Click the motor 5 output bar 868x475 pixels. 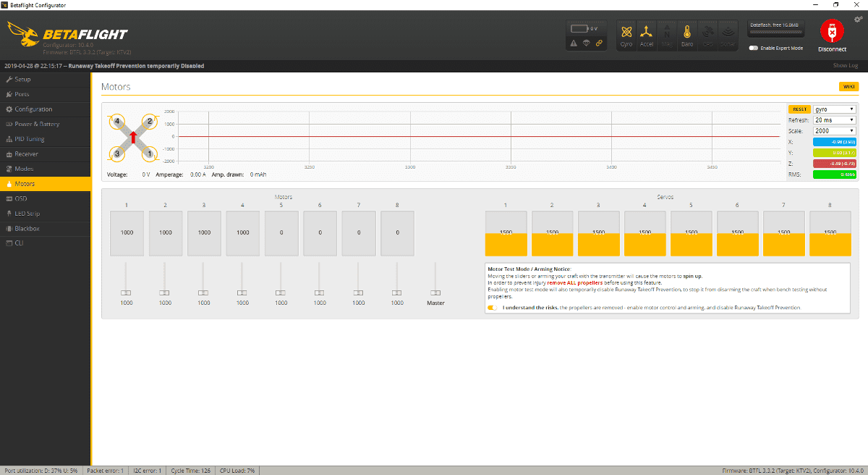281,233
